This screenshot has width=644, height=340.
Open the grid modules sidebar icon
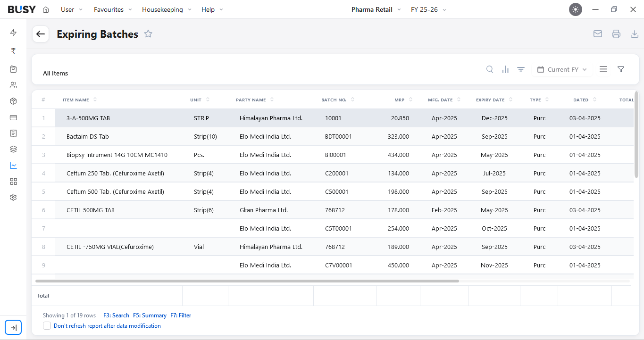(x=13, y=182)
